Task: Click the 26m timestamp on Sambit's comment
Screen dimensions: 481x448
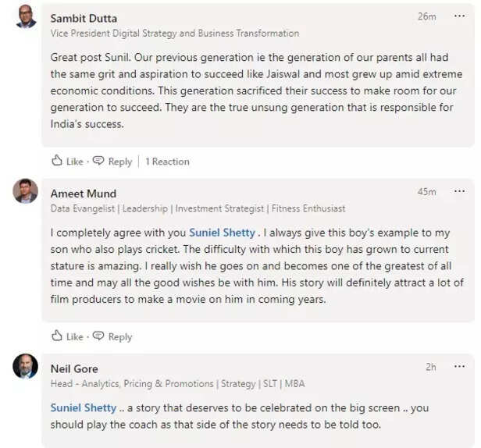Action: [426, 16]
